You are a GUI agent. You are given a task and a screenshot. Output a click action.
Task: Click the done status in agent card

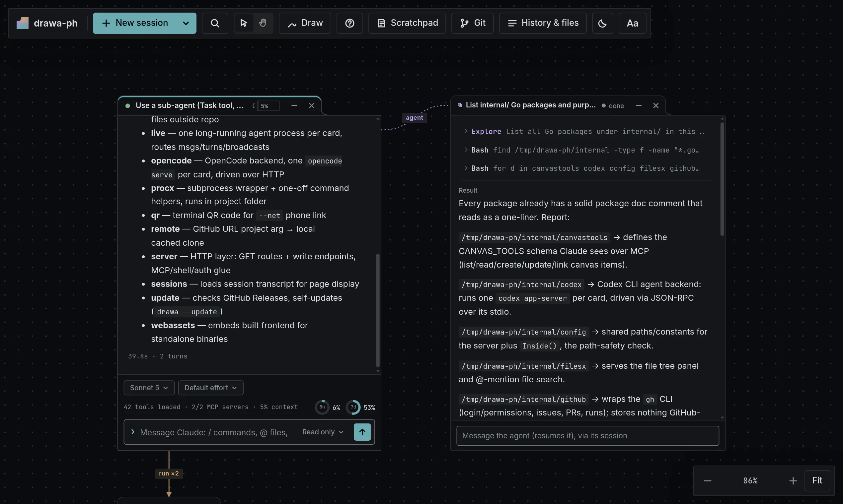click(613, 106)
